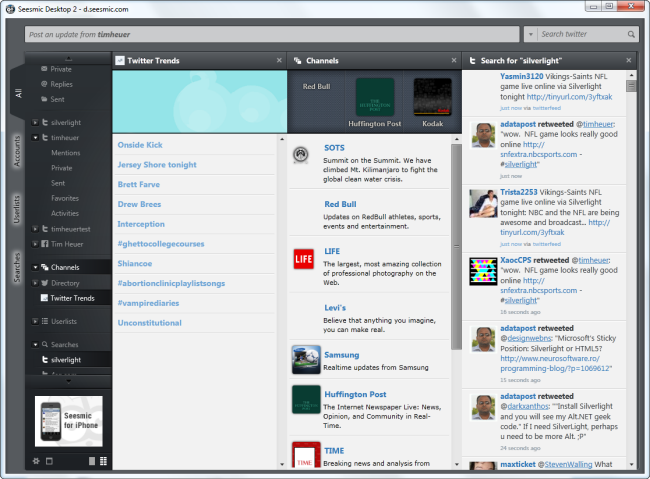Close the Search for silverlight column
This screenshot has height=479, width=650.
point(628,61)
